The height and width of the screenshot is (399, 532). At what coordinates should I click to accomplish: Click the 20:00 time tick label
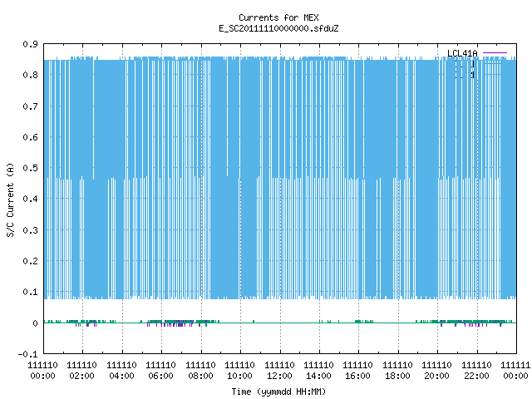tap(436, 376)
